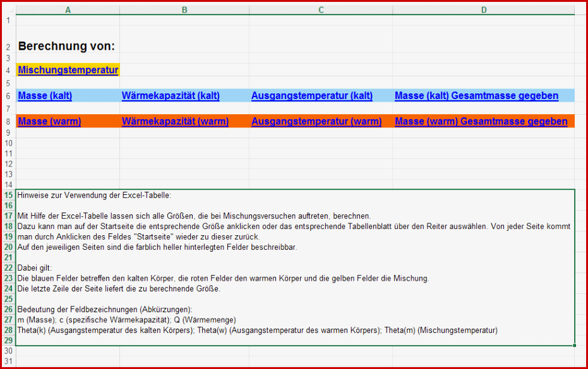Click the line starting 'Die letzte Zeile der Seite'
This screenshot has height=369, width=588.
[x=119, y=289]
